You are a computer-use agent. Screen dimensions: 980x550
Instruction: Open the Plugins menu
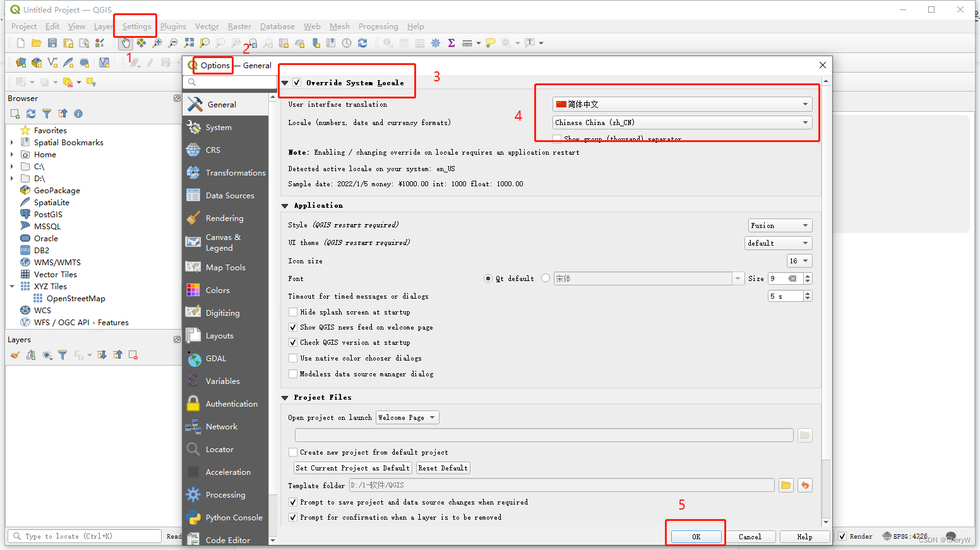[173, 27]
